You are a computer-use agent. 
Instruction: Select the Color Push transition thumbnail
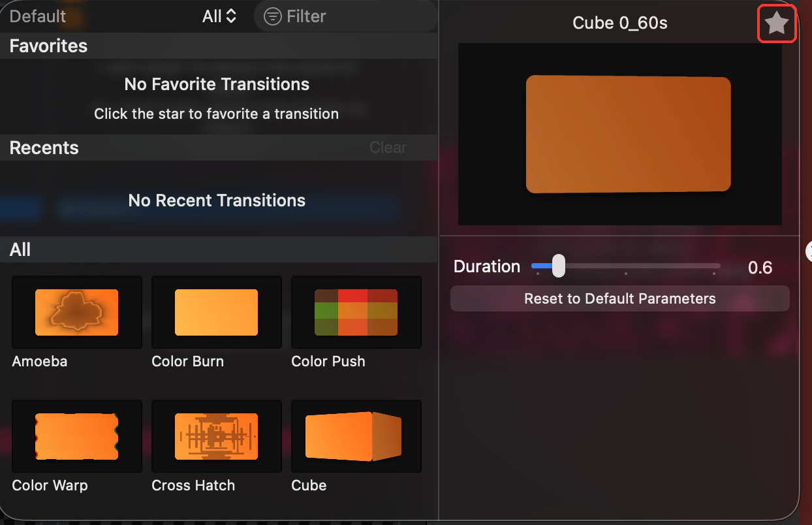(356, 312)
